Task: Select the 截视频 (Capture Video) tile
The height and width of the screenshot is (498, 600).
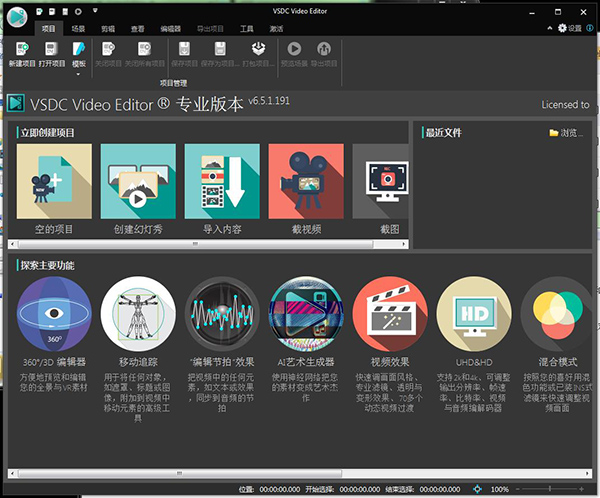Action: [306, 181]
